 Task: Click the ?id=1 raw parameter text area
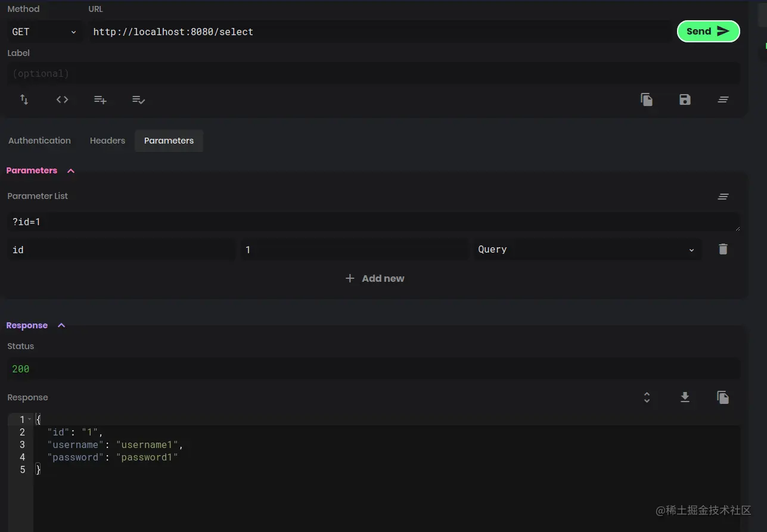374,222
